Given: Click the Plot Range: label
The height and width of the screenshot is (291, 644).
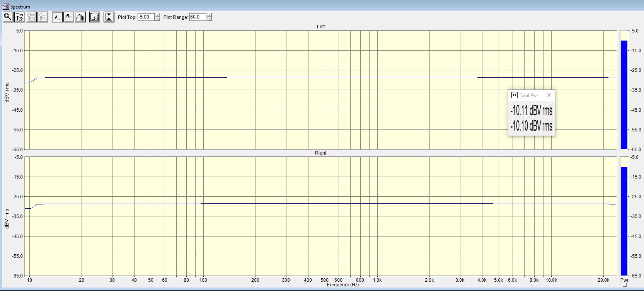Looking at the screenshot, I should tap(175, 17).
